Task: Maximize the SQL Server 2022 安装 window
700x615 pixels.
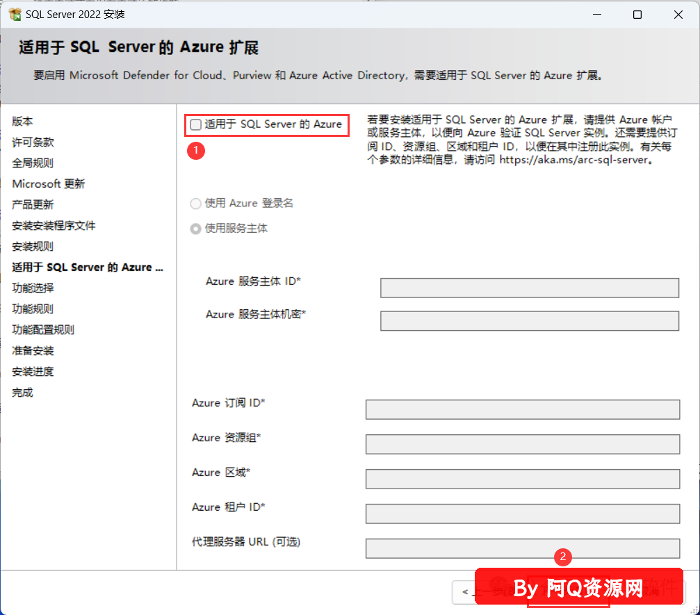Action: [x=637, y=15]
